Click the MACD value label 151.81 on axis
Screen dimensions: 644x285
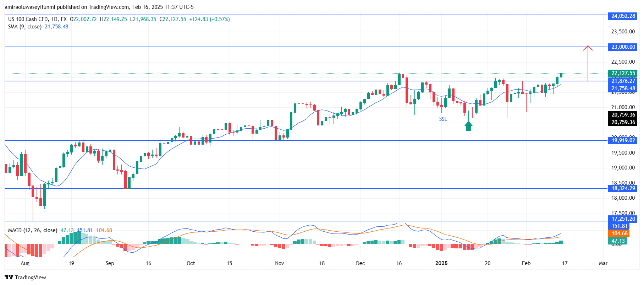coord(619,226)
